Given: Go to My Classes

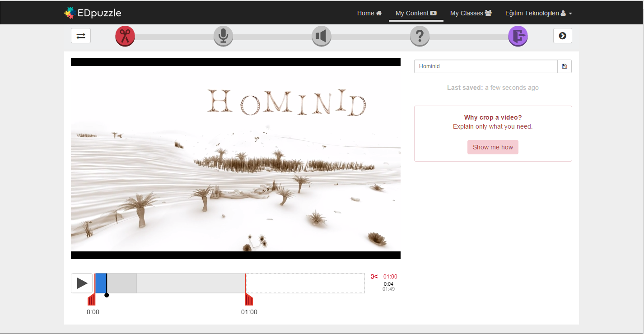Looking at the screenshot, I should [471, 13].
